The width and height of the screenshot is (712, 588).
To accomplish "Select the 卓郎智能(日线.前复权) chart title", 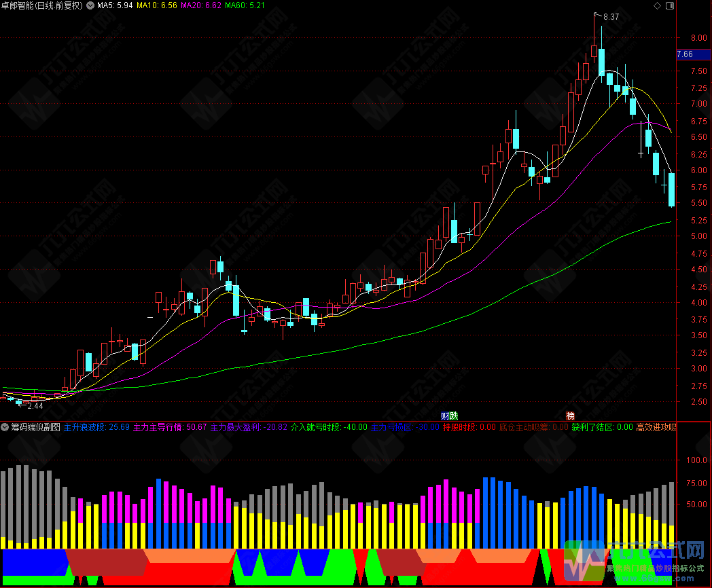I will (x=41, y=5).
